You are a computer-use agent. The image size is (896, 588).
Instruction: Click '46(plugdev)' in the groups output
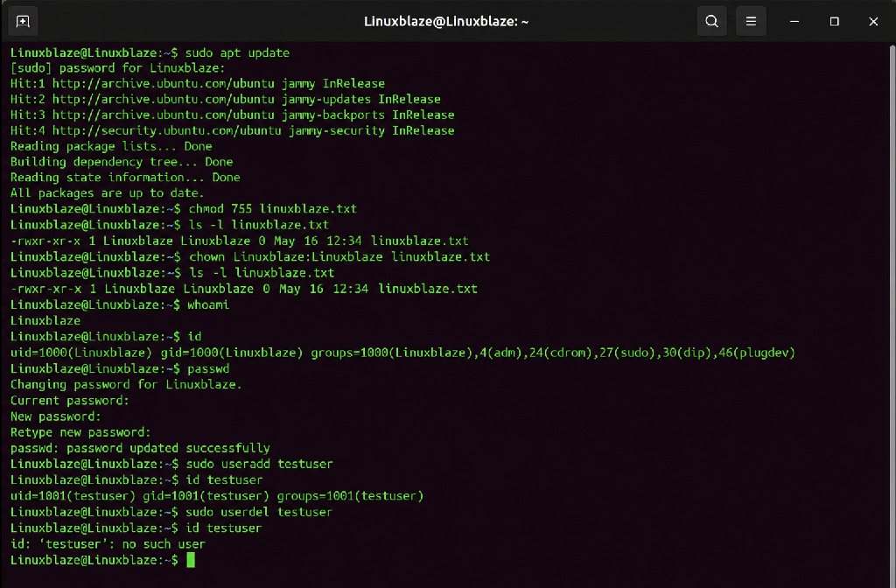(x=757, y=353)
